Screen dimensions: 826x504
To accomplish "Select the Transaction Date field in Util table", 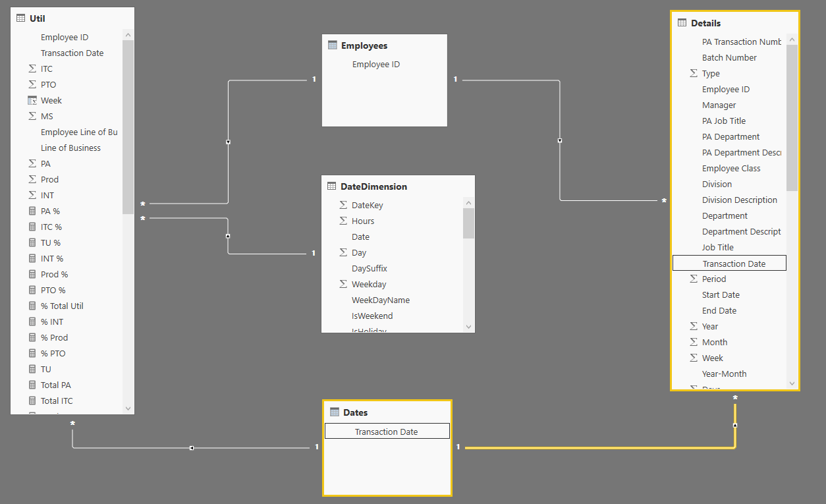I will 72,53.
